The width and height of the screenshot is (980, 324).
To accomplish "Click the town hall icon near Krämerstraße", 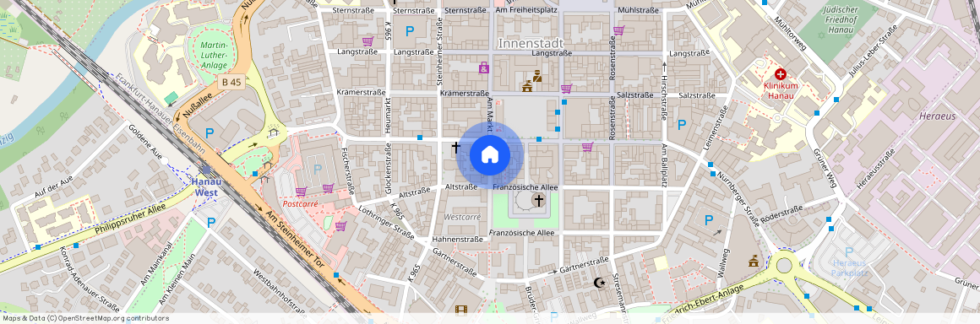I will (527, 86).
